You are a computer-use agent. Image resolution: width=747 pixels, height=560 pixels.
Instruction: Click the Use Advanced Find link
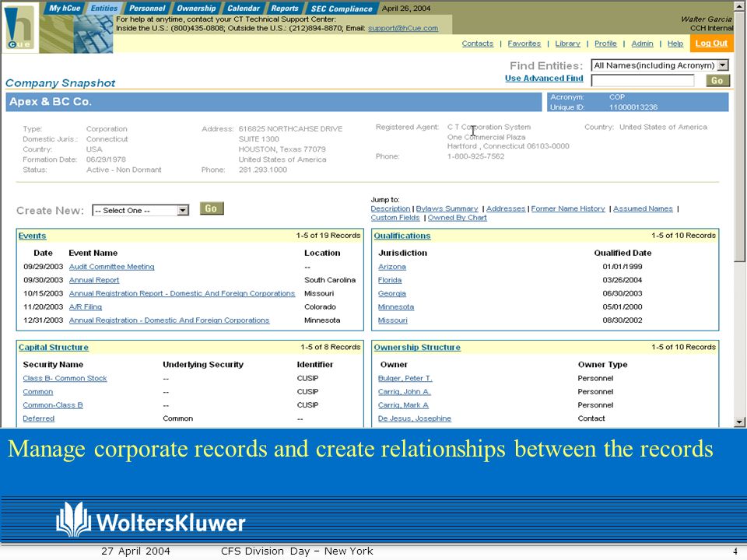[544, 78]
